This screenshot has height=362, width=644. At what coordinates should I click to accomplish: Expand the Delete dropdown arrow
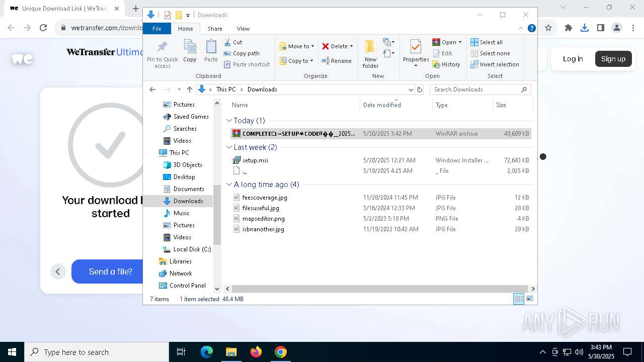351,46
